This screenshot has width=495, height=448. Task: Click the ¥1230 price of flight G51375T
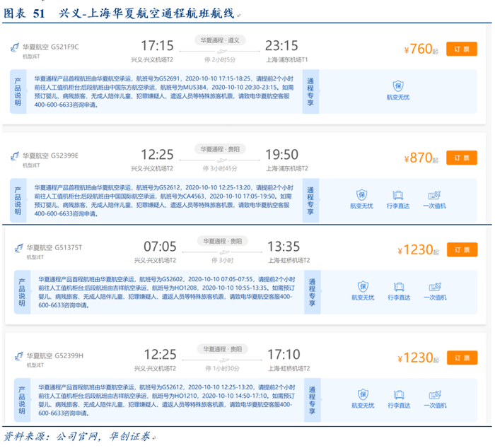click(x=419, y=250)
